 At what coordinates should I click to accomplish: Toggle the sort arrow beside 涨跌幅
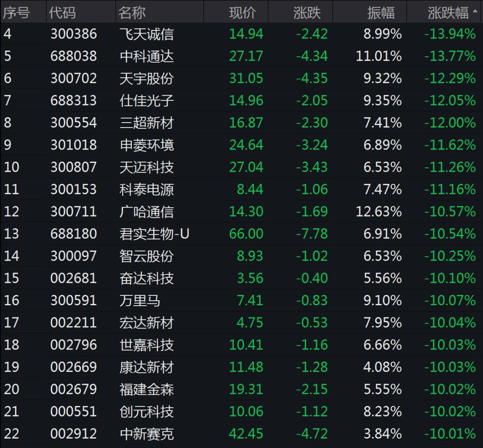pos(475,11)
